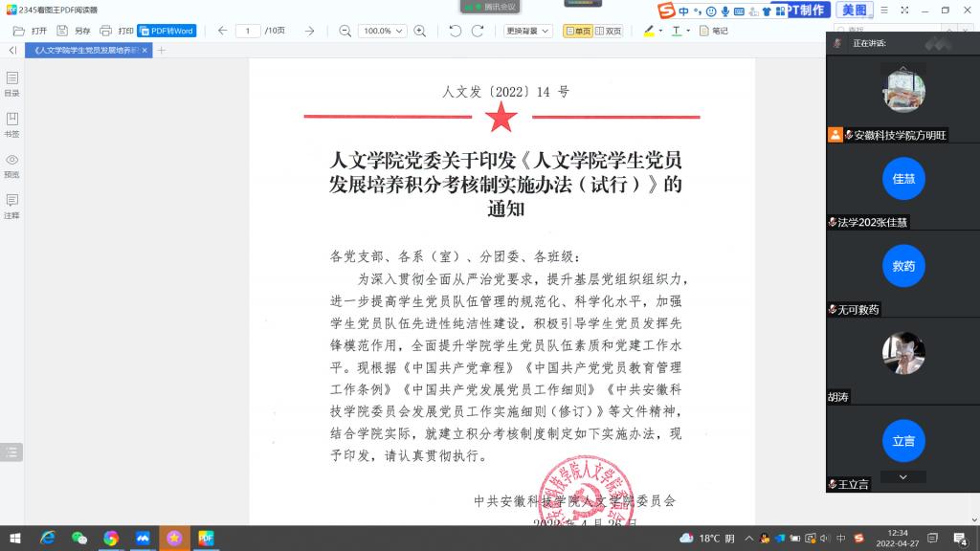Click the zoom in magnifier icon
Viewport: 980px width, 551px height.
420,31
